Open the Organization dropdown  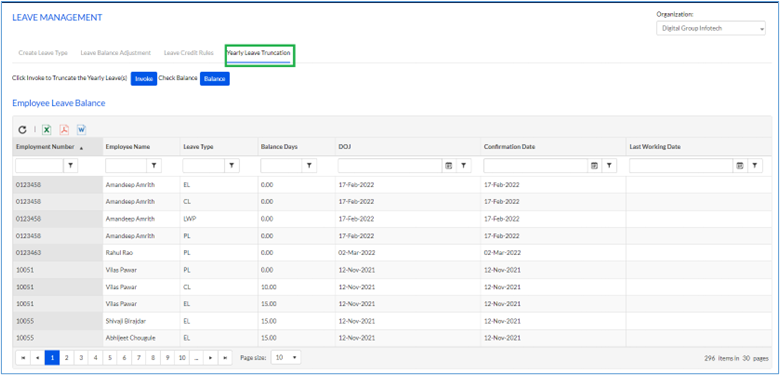click(x=711, y=28)
